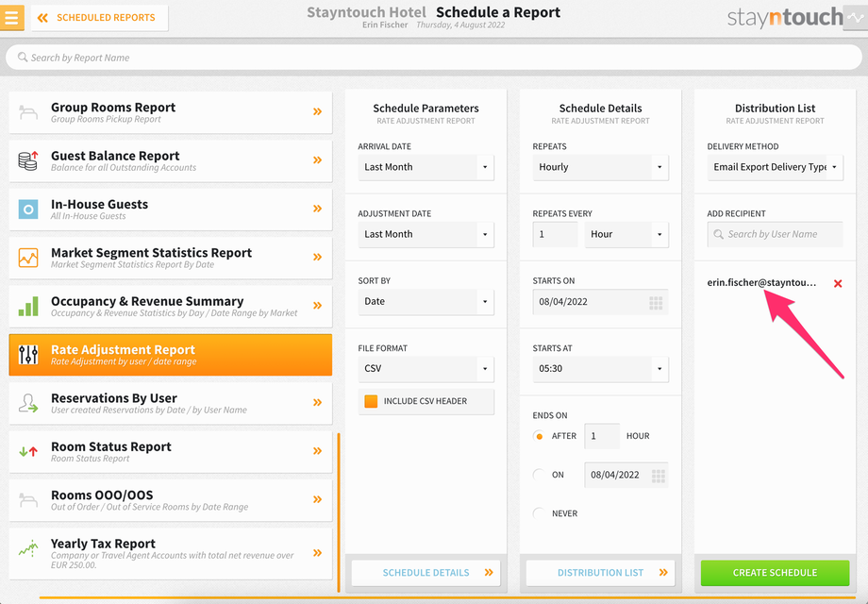
Task: Click the Distribution List button
Action: tap(600, 573)
